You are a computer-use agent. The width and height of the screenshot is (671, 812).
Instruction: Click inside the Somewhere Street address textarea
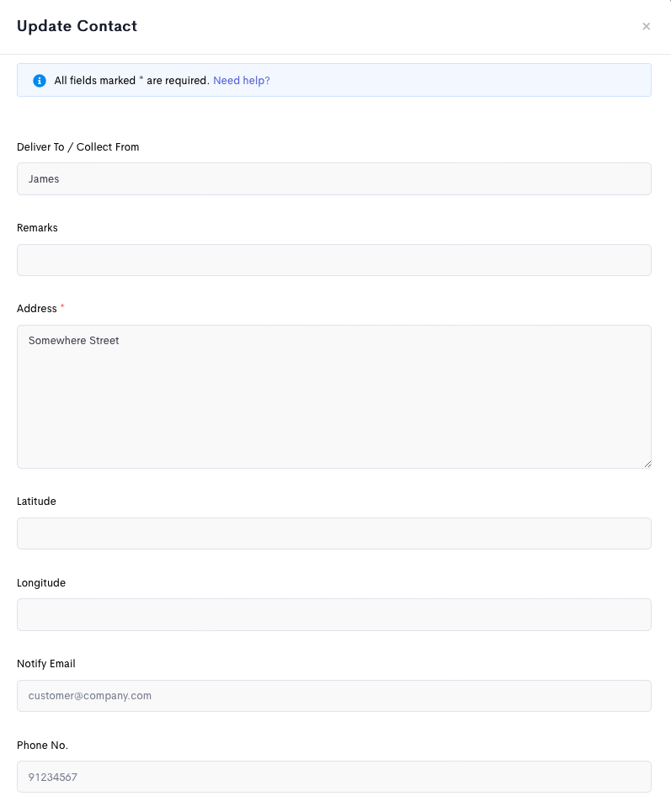coord(334,396)
